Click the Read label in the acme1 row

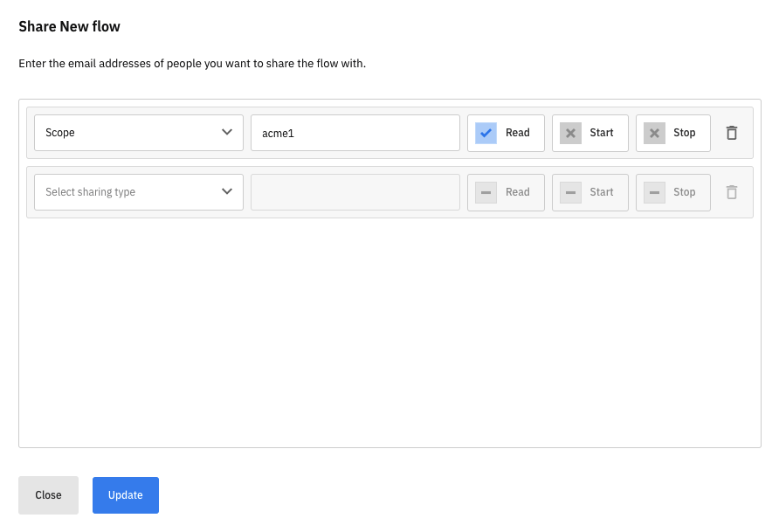pos(518,133)
